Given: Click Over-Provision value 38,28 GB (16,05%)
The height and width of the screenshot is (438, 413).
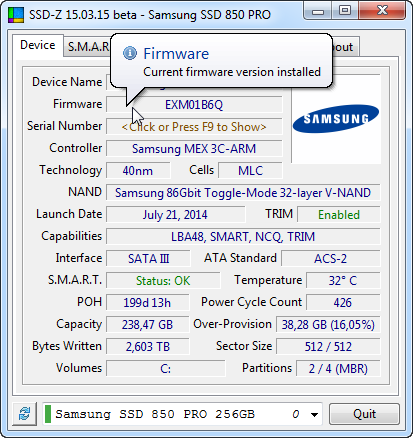Looking at the screenshot, I should point(328,325).
